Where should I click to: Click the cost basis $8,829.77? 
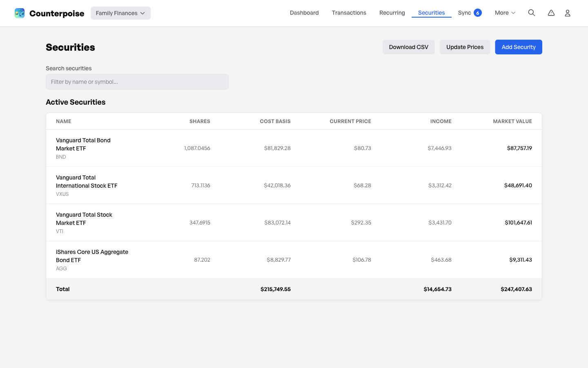coord(279,260)
